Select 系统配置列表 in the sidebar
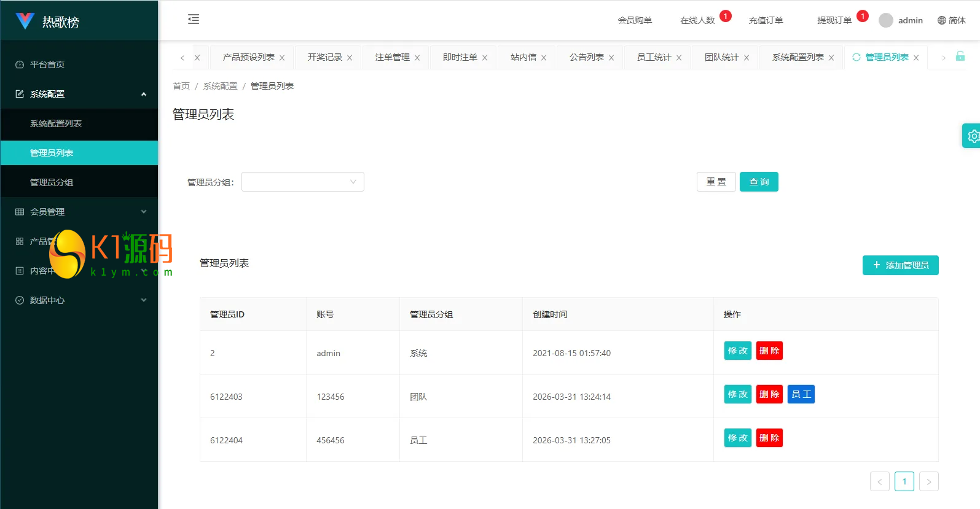 click(x=79, y=123)
